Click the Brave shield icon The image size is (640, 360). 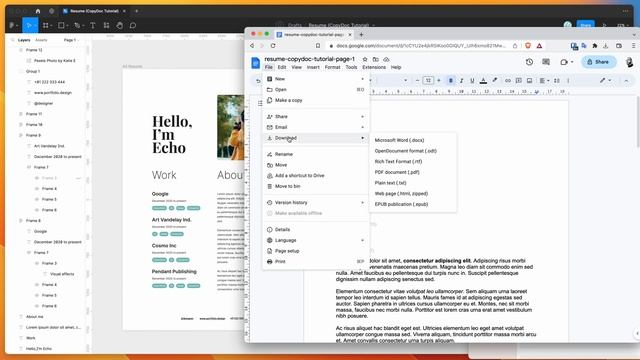(x=528, y=46)
